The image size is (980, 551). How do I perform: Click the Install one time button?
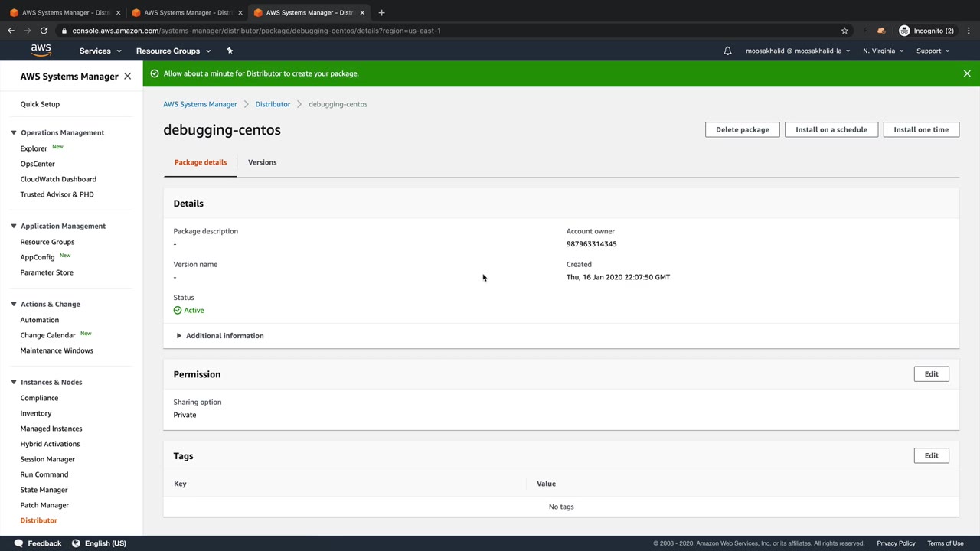tap(921, 129)
